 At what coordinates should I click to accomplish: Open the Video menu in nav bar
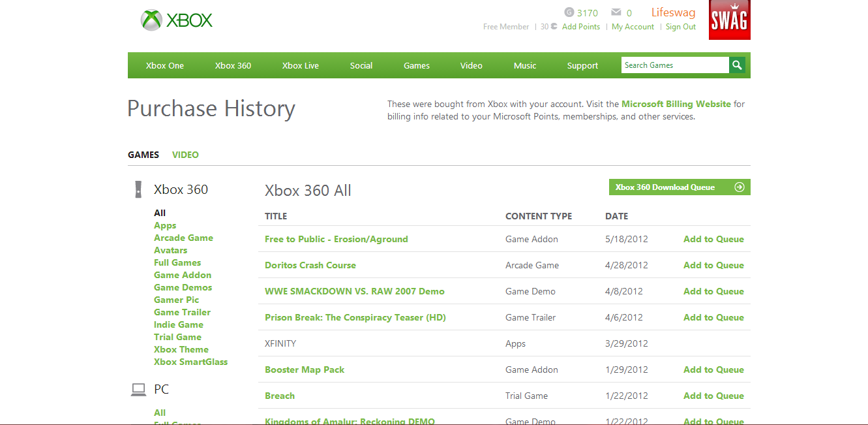coord(471,65)
